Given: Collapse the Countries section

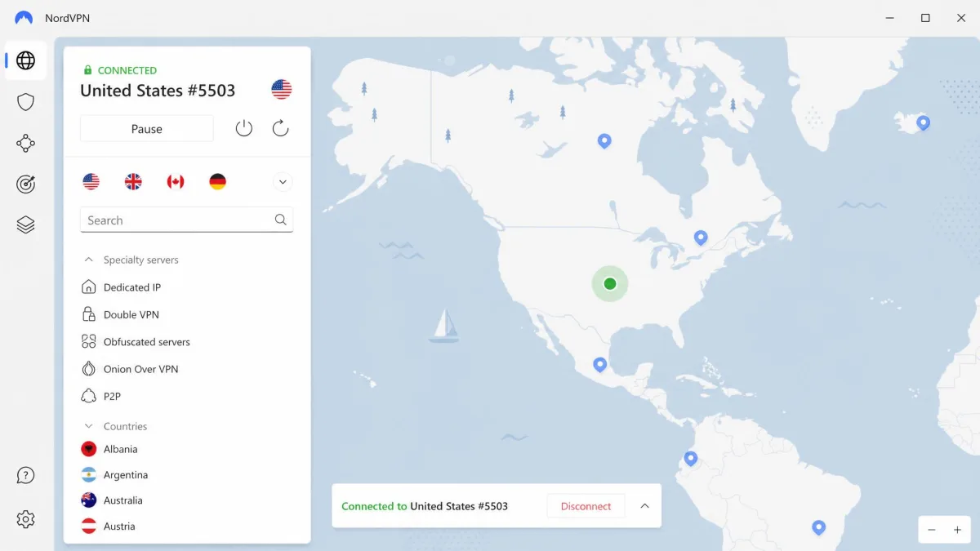Looking at the screenshot, I should pyautogui.click(x=89, y=426).
